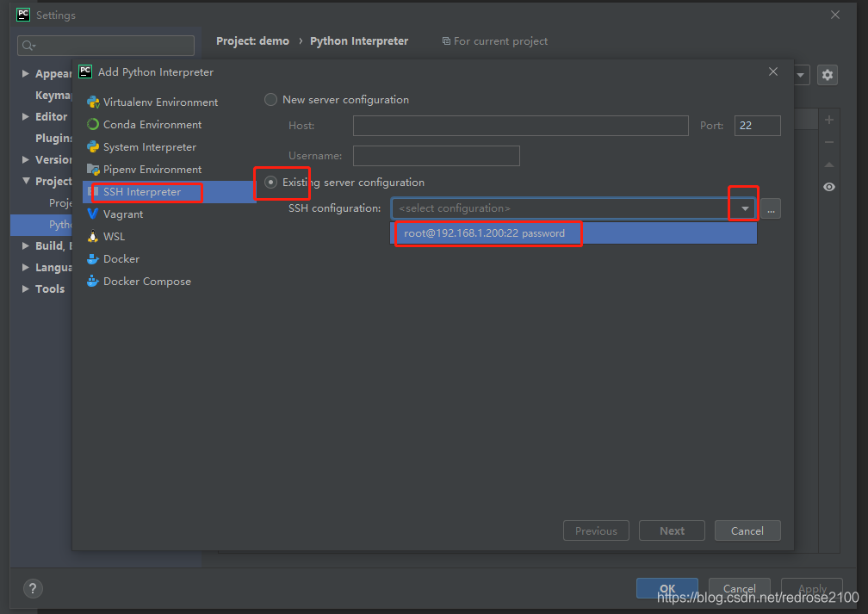The width and height of the screenshot is (868, 614).
Task: Expand Build section in Settings tree
Action: [x=26, y=245]
